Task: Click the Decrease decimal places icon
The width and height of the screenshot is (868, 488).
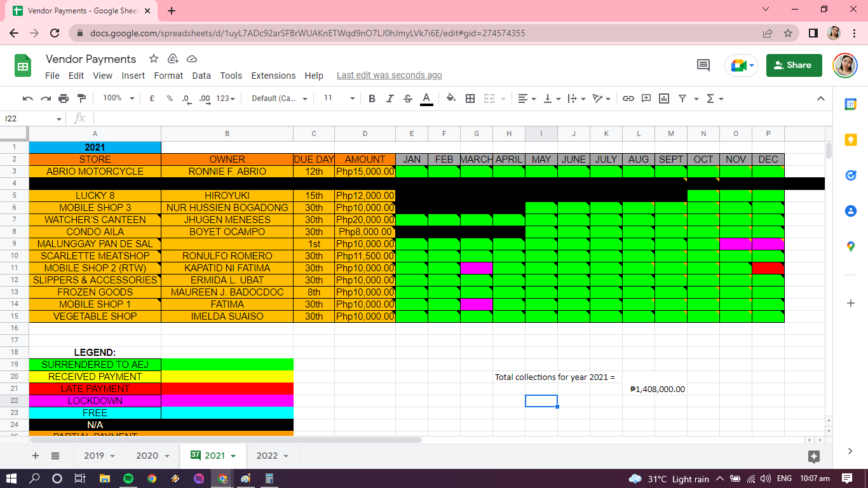Action: coord(186,98)
